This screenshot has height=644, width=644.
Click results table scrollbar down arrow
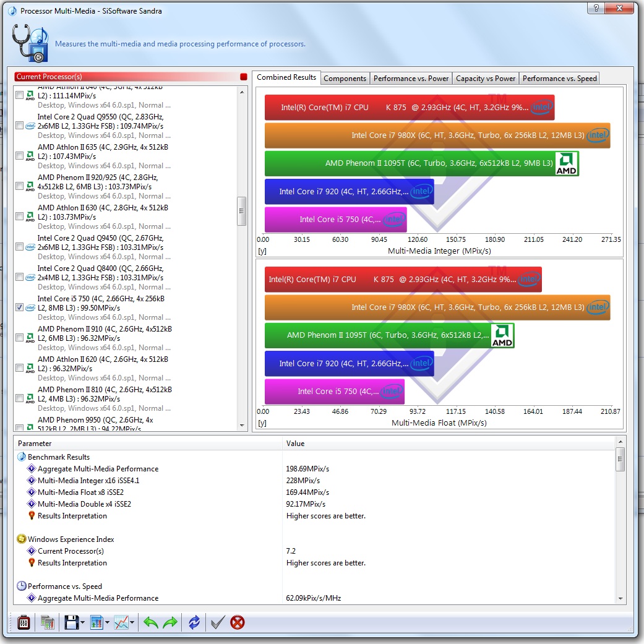620,598
